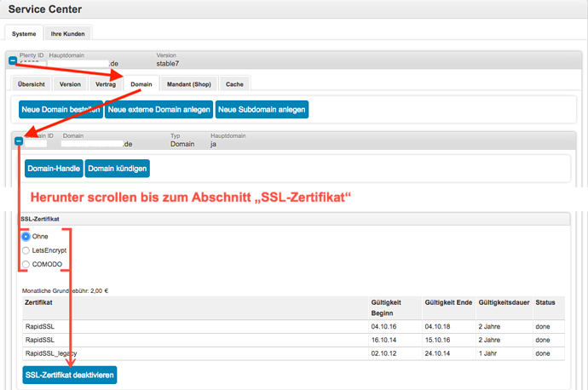Image resolution: width=588 pixels, height=390 pixels.
Task: Click the Hauptdomain value ja
Action: coord(213,145)
